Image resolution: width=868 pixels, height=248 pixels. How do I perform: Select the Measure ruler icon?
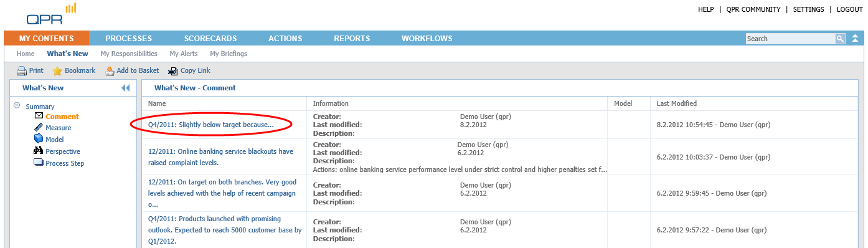click(x=39, y=128)
